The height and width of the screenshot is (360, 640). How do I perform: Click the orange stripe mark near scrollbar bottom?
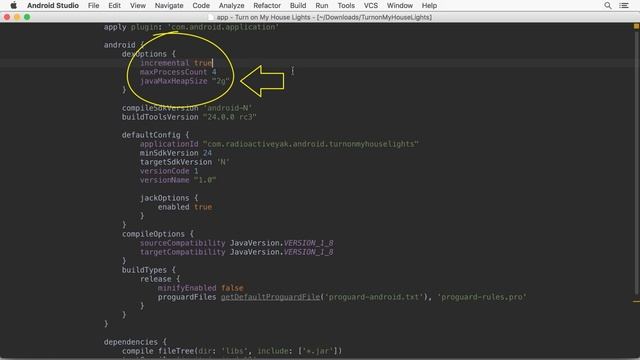point(636,301)
